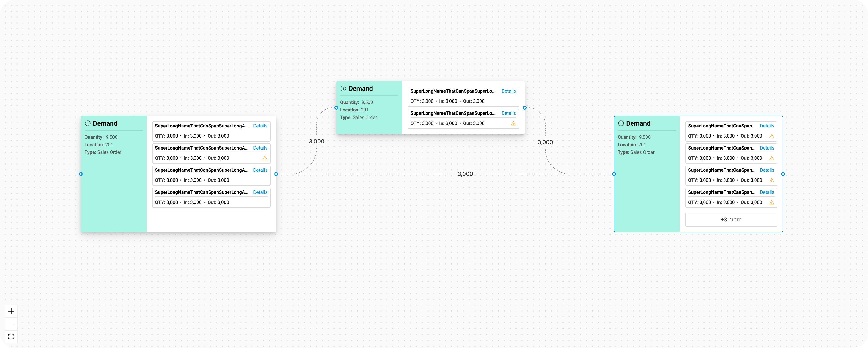Open Details of middle node's first item
Image resolution: width=868 pixels, height=348 pixels.
pyautogui.click(x=508, y=91)
